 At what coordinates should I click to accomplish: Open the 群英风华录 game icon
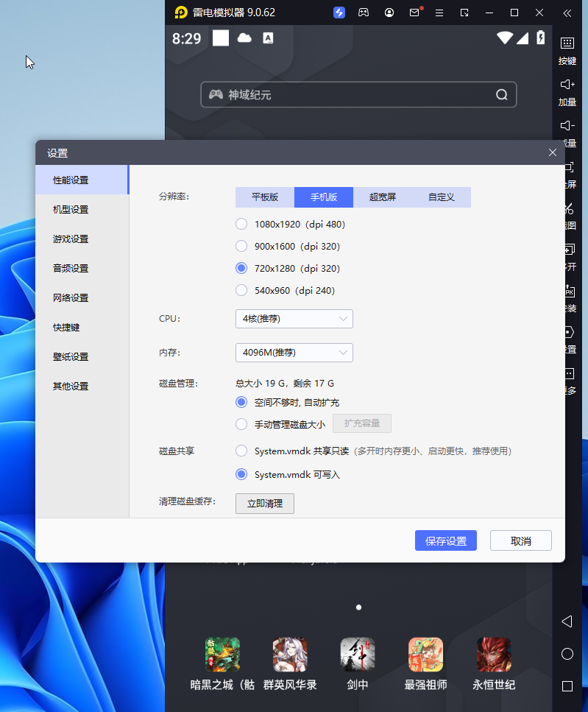tap(290, 655)
